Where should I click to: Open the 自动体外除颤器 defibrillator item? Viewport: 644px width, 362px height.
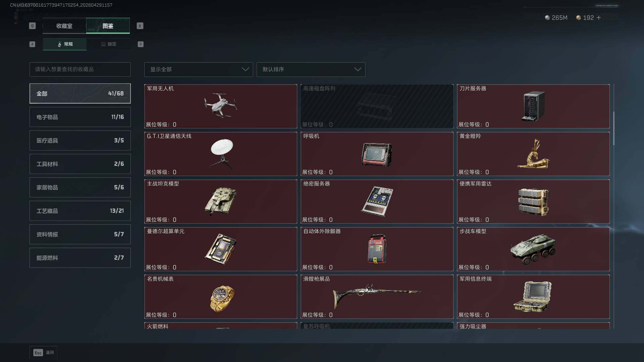(377, 249)
